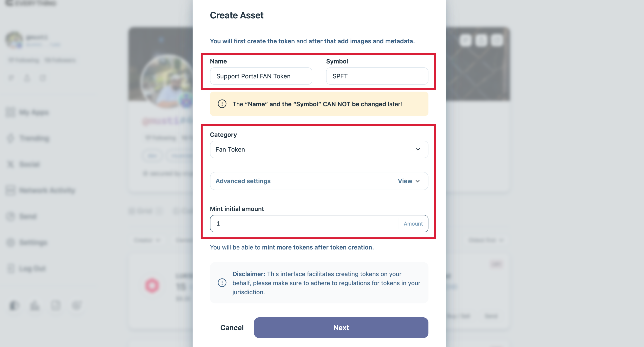Click the Send icon in left sidebar

tap(11, 216)
